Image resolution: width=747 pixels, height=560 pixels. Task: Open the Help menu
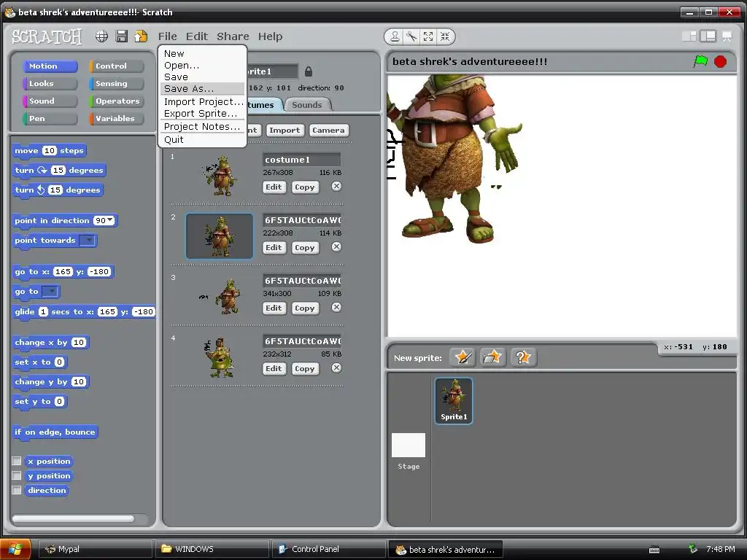coord(270,36)
